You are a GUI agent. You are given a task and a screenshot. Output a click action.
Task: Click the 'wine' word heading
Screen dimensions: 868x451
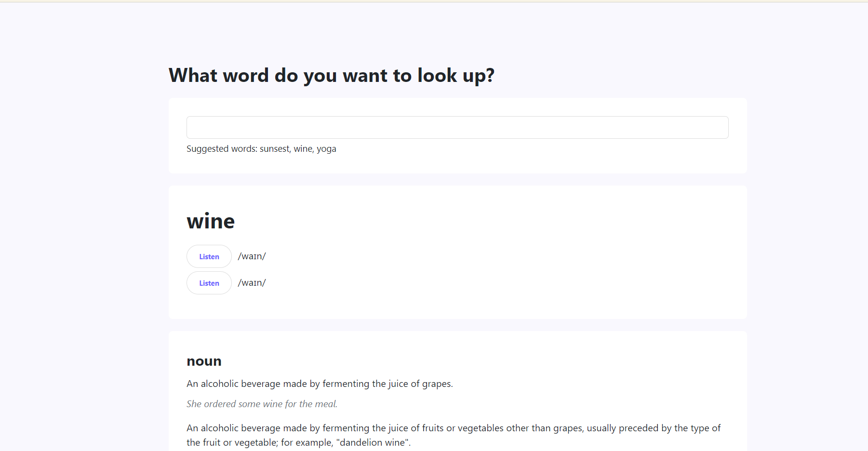pos(211,221)
